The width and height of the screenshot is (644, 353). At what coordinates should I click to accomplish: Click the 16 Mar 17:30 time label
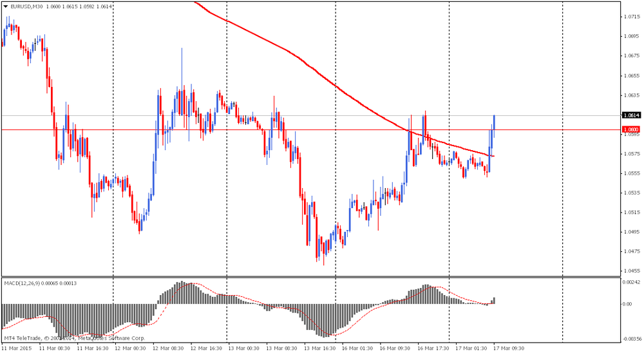pyautogui.click(x=433, y=348)
